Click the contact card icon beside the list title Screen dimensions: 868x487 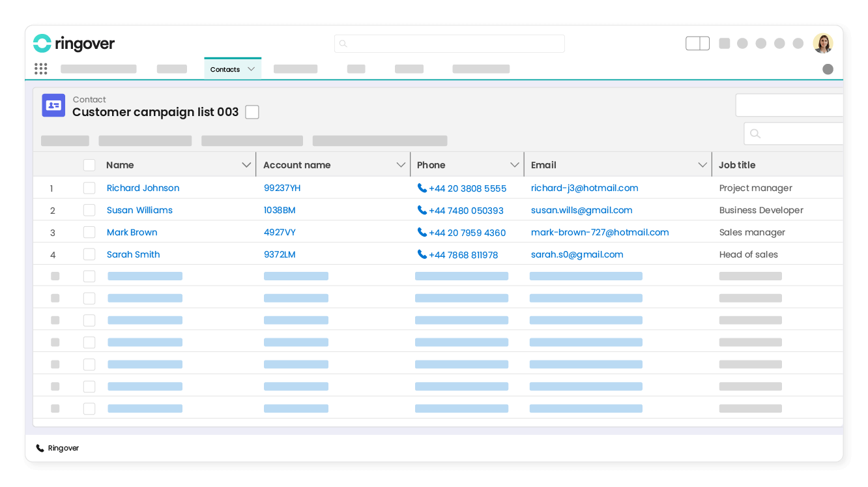pos(53,105)
